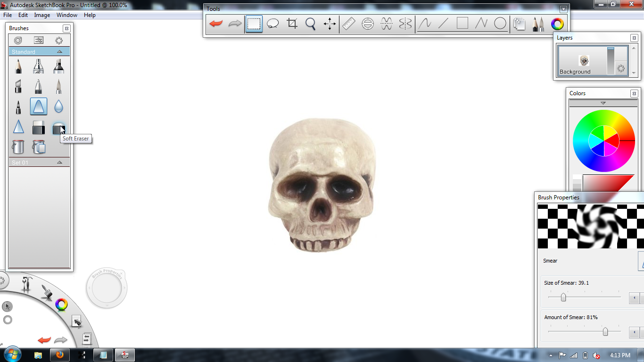The image size is (644, 362).
Task: Select the Flood Fill bucket
Action: 18,147
